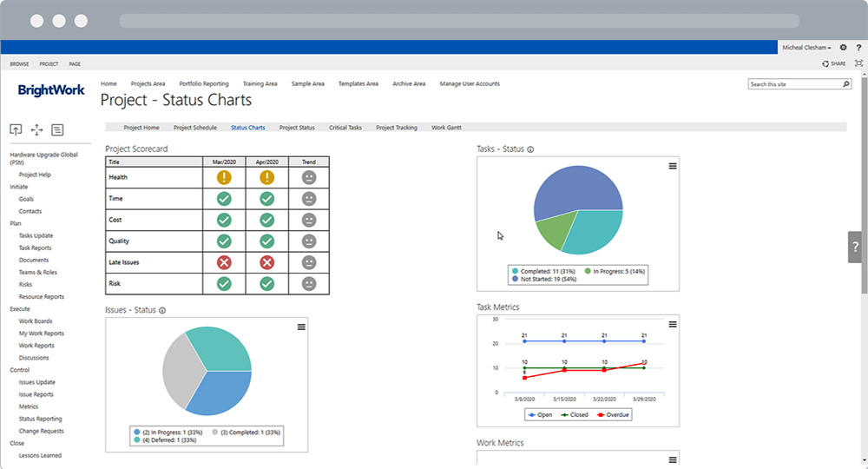Go to Portfolio Reporting in the top navigation
This screenshot has height=469, width=868.
coord(204,83)
